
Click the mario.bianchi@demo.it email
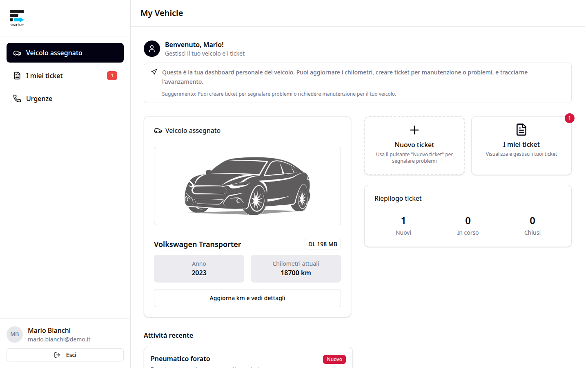click(x=59, y=339)
